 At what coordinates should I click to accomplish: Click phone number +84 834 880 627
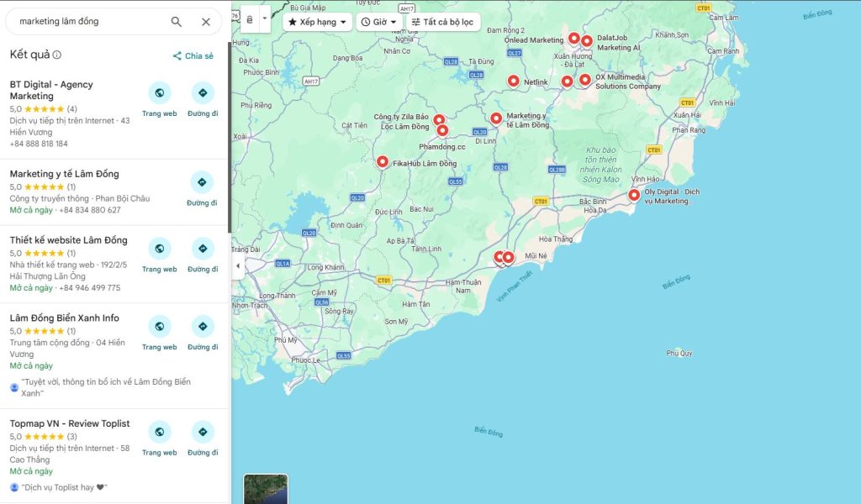coord(90,210)
